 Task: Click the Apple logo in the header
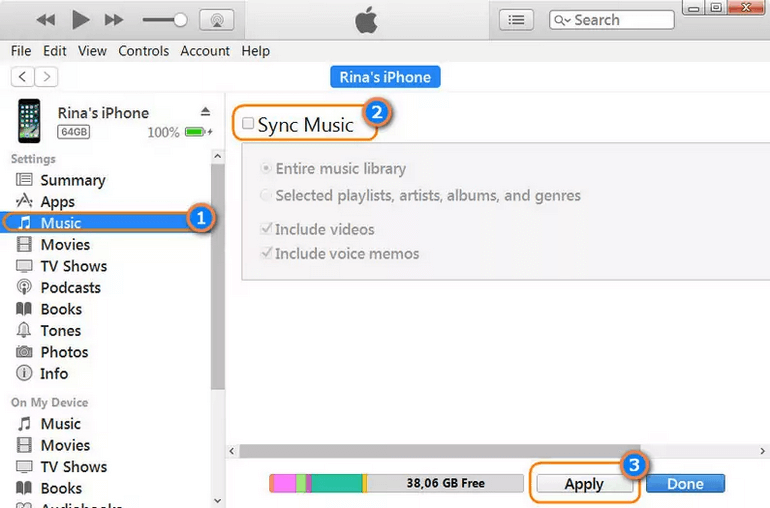coord(366,20)
